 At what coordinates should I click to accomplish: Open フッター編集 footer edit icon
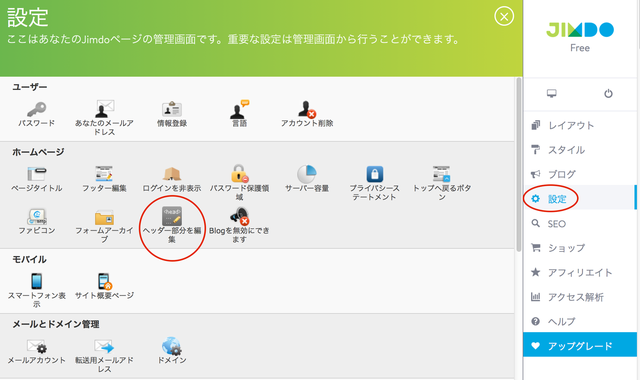104,174
